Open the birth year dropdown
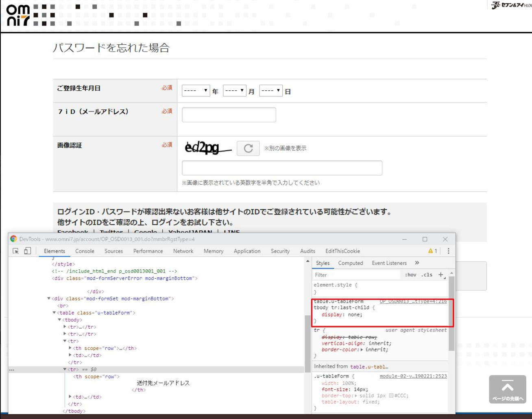Viewport: 532px width, 419px height. click(196, 91)
